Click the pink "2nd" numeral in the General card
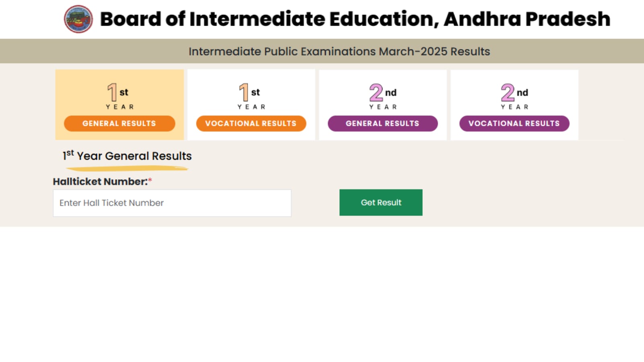The width and height of the screenshot is (644, 362). tap(376, 93)
